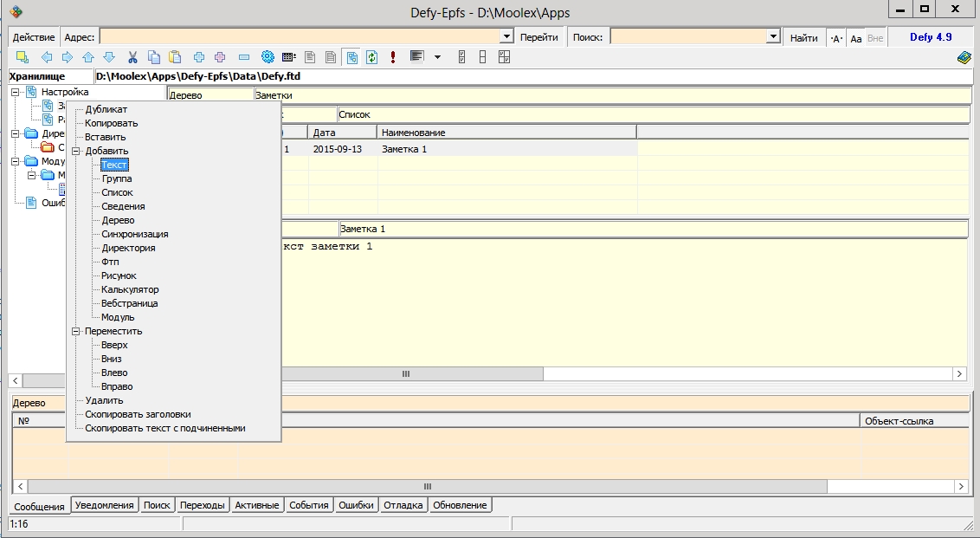Image resolution: width=980 pixels, height=538 pixels.
Task: Open the book icon at toolbar right
Action: point(964,57)
